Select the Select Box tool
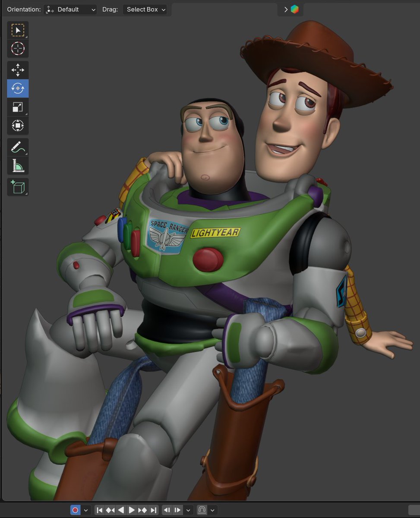 pyautogui.click(x=18, y=30)
